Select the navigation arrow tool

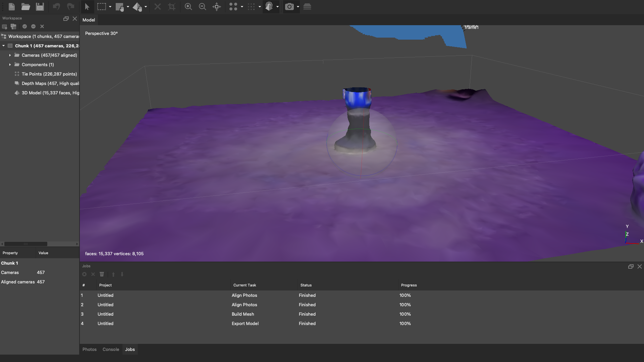point(87,7)
